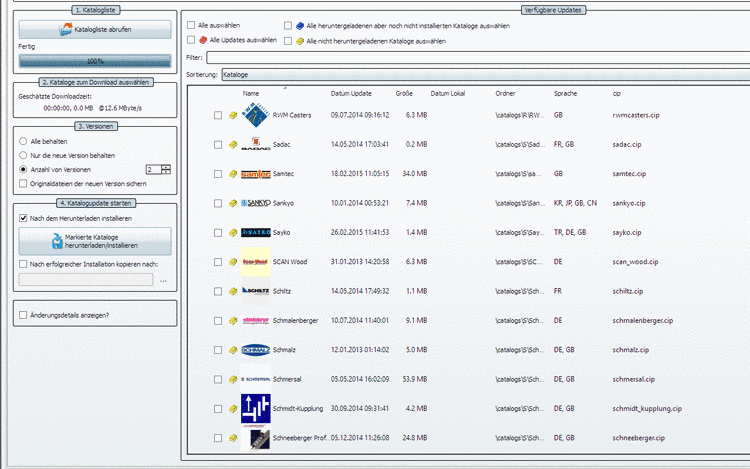Screen dimensions: 750x469
Task: Click yellow status icon in Sadac row
Action: coord(233,144)
